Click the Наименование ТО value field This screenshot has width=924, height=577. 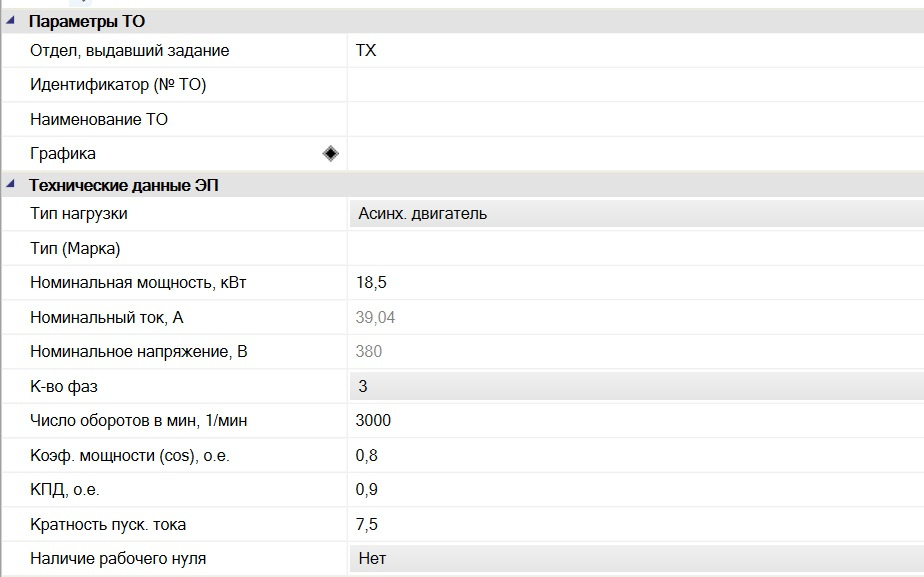pyautogui.click(x=636, y=119)
